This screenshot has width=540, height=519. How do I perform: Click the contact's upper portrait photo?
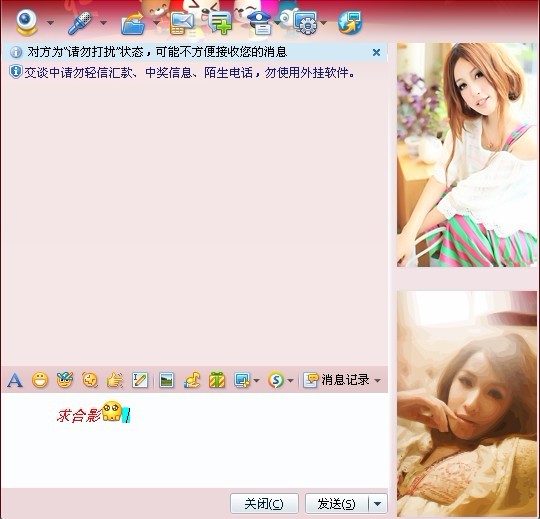pos(467,155)
